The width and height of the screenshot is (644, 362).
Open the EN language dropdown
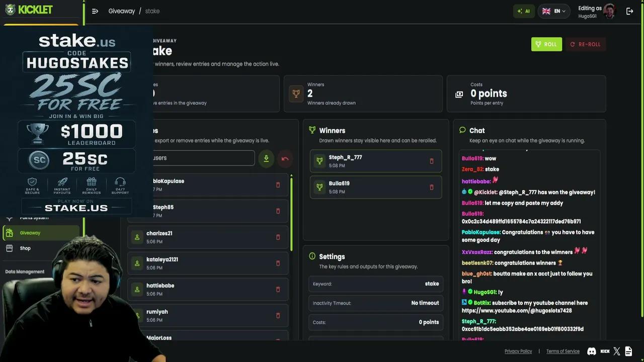click(553, 11)
